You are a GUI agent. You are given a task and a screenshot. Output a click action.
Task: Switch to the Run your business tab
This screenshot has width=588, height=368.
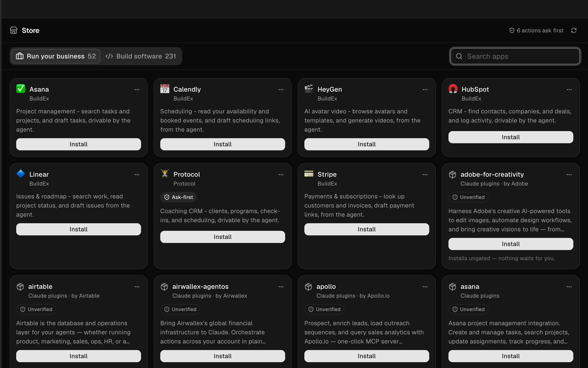click(56, 56)
